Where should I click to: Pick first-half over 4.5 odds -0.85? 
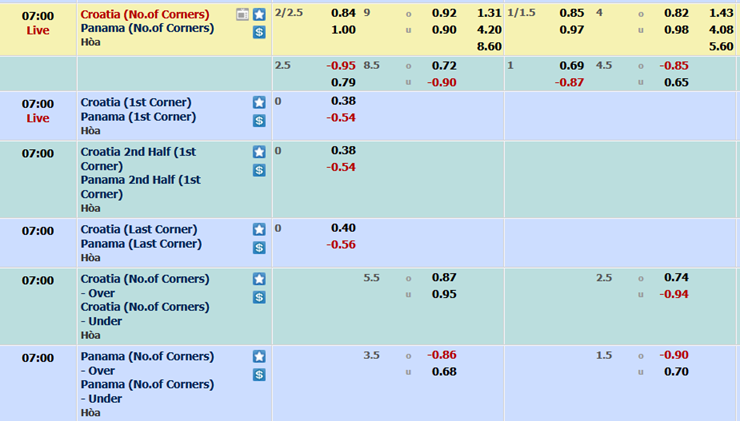[x=674, y=66]
